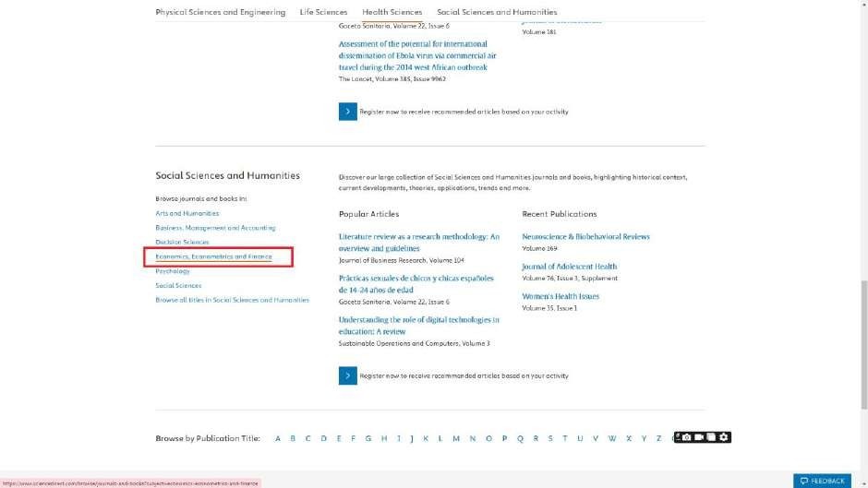The height and width of the screenshot is (488, 868).
Task: Open the Feedback button at bottom right
Action: coord(822,481)
